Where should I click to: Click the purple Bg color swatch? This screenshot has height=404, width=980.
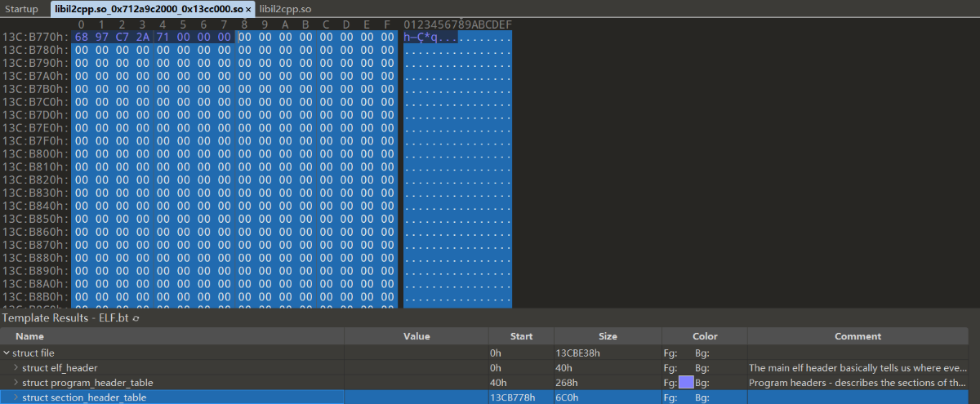click(686, 383)
